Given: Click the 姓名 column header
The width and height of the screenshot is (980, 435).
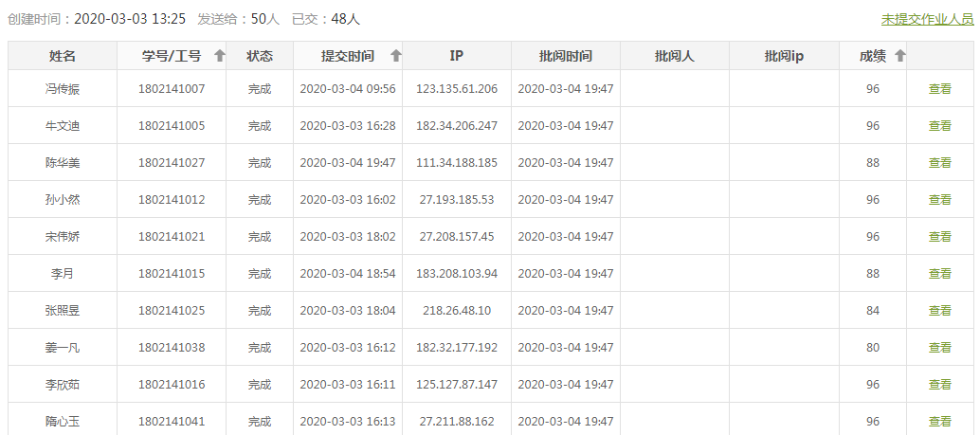Looking at the screenshot, I should 63,56.
